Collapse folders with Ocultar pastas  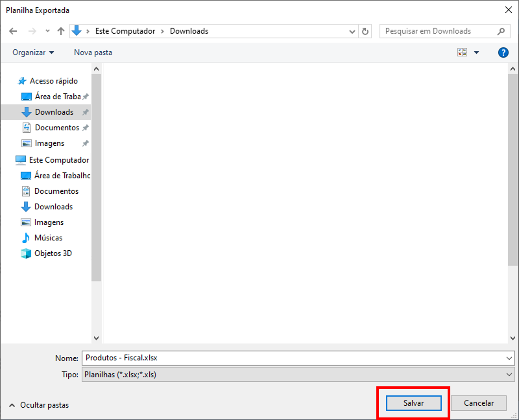39,405
